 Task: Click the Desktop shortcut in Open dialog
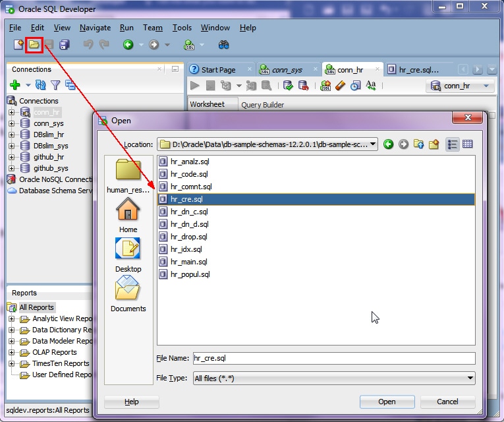coord(128,255)
